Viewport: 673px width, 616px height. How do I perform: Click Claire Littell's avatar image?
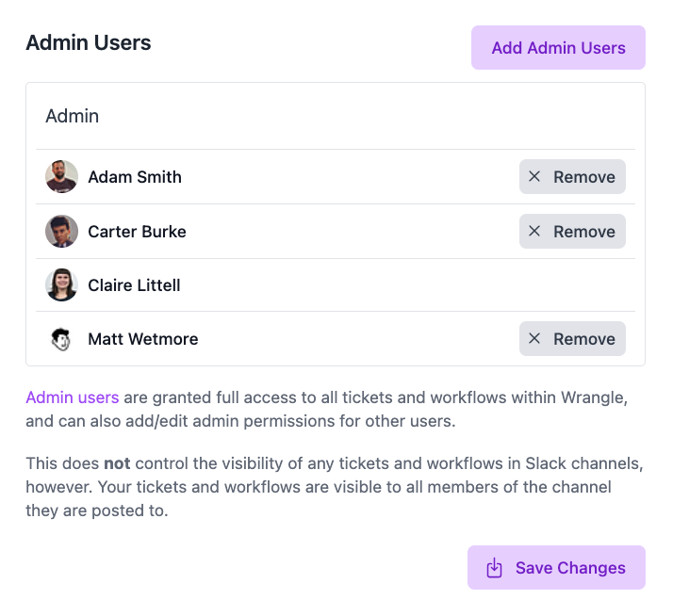point(61,285)
